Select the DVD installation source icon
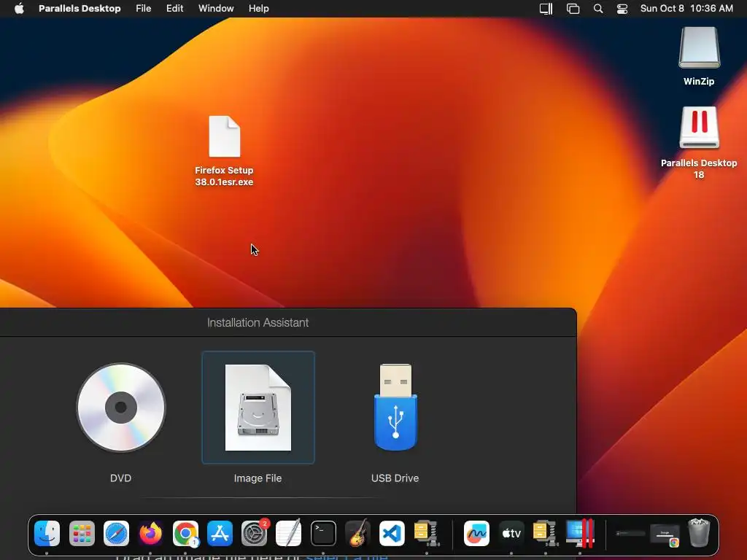 click(121, 408)
